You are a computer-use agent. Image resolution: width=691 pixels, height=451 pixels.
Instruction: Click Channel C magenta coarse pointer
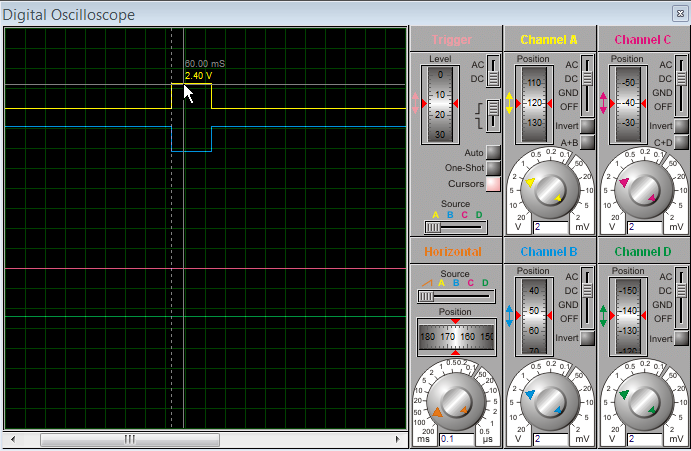point(624,182)
